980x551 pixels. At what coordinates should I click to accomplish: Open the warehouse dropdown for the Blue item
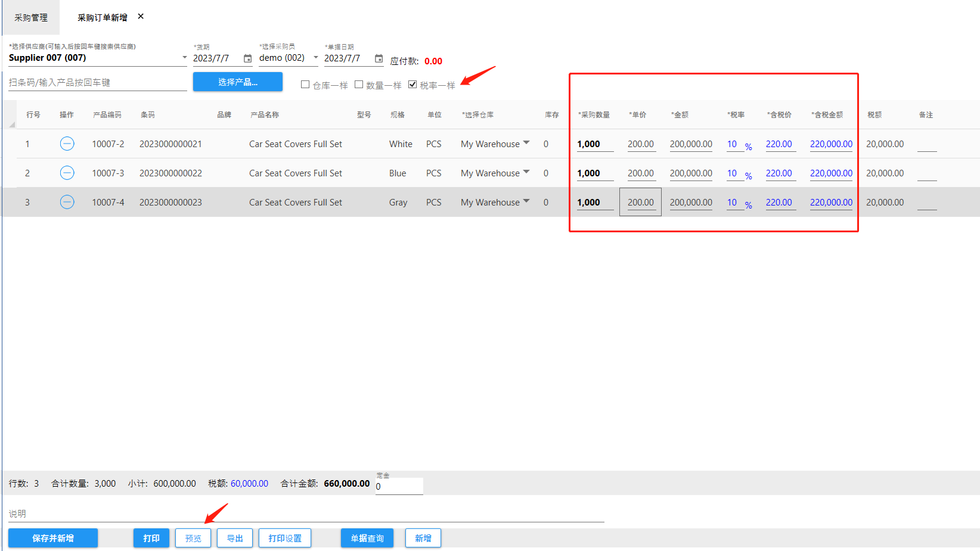click(x=526, y=172)
